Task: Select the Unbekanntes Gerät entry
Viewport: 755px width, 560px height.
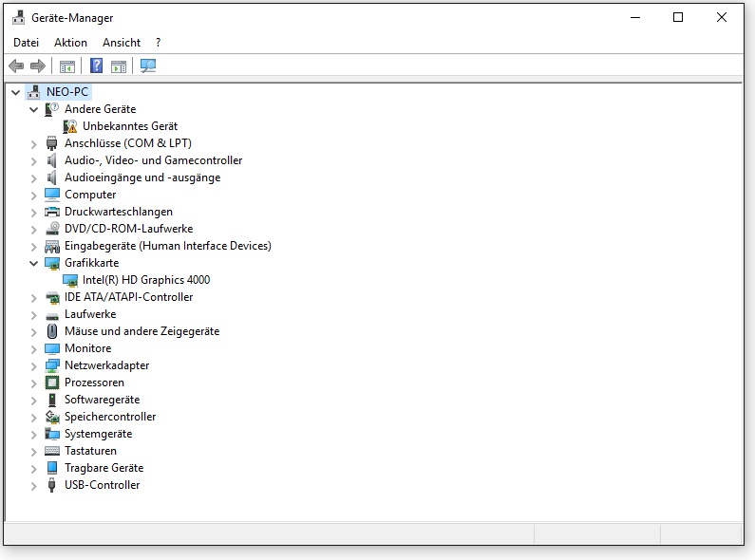Action: 130,126
